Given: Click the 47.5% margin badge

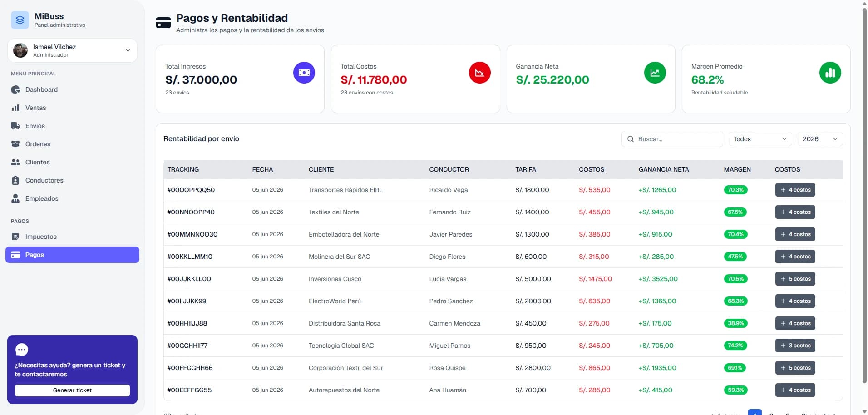Looking at the screenshot, I should (x=735, y=257).
